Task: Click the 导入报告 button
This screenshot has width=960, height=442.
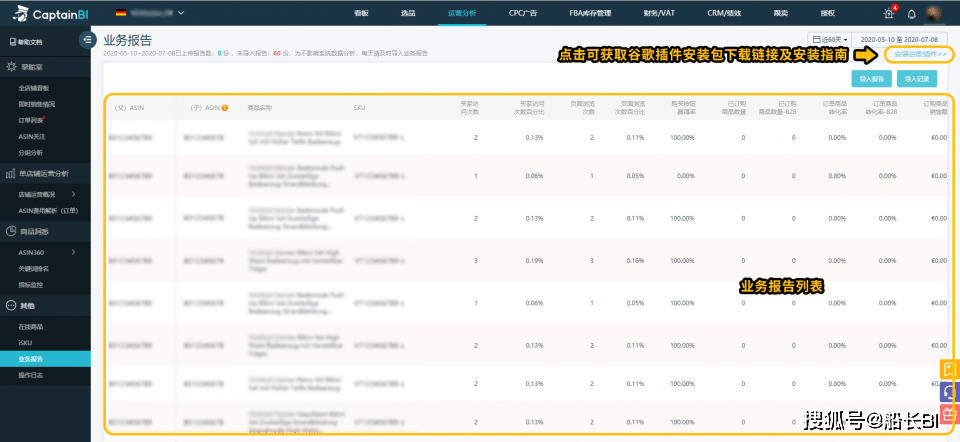Action: point(871,78)
